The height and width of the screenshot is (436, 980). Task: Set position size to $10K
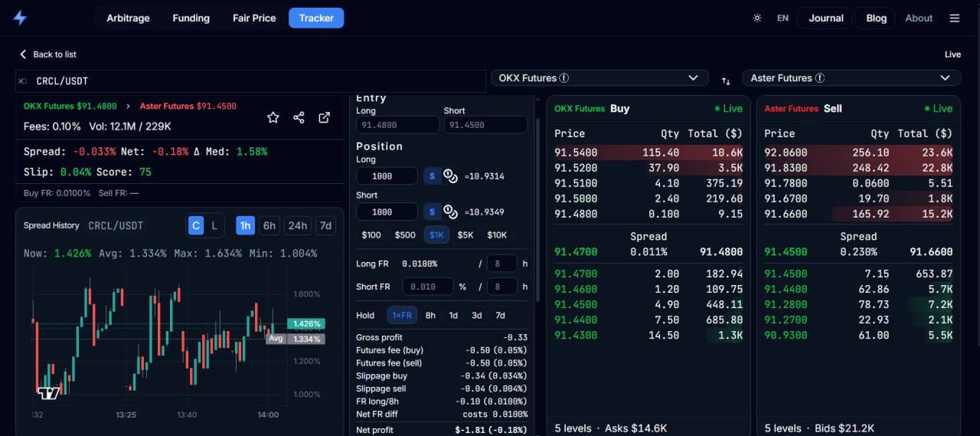tap(497, 235)
